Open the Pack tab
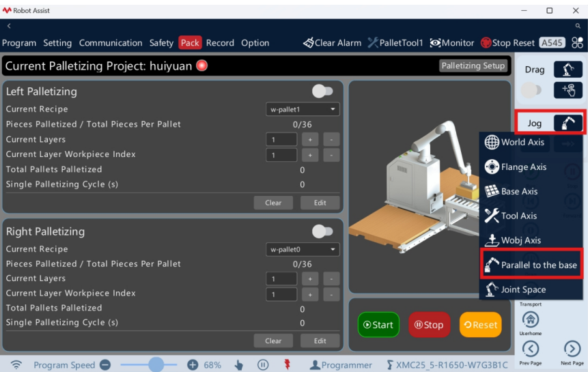Viewport: 588px width, 372px height. [190, 43]
